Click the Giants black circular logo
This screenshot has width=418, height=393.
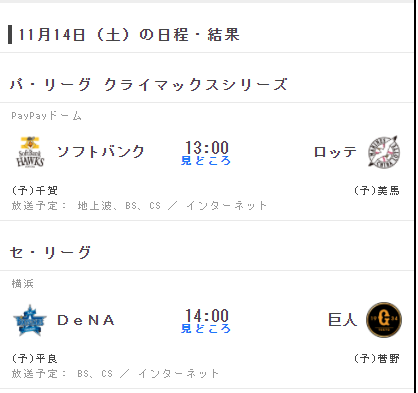click(x=384, y=320)
